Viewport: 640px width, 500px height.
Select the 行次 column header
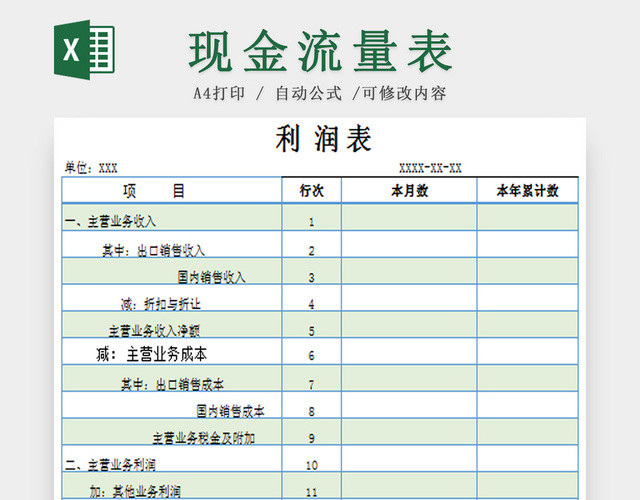pos(311,191)
